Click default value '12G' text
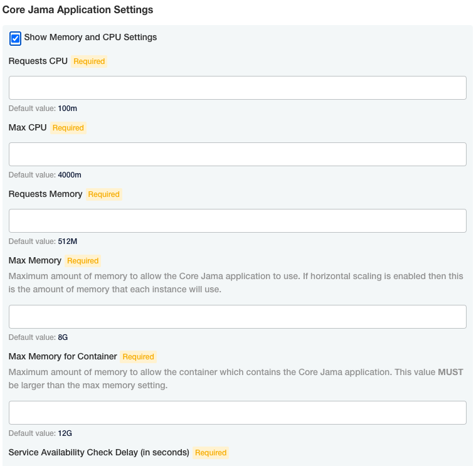The image size is (476, 466). click(65, 433)
